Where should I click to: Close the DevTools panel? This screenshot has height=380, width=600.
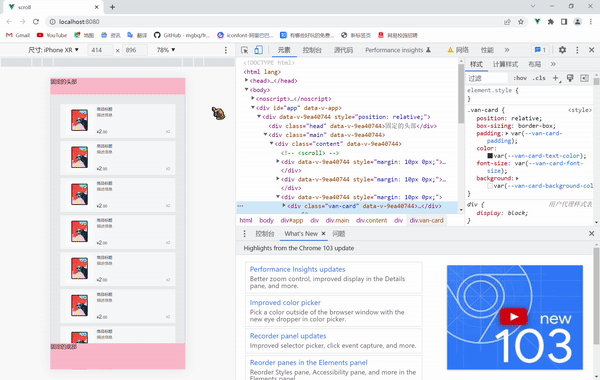click(x=591, y=50)
